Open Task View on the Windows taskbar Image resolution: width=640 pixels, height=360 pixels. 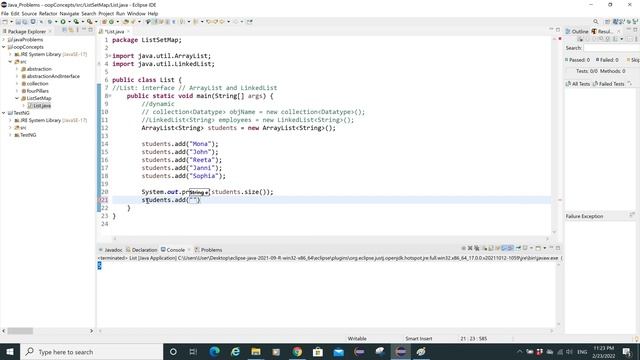point(193,351)
